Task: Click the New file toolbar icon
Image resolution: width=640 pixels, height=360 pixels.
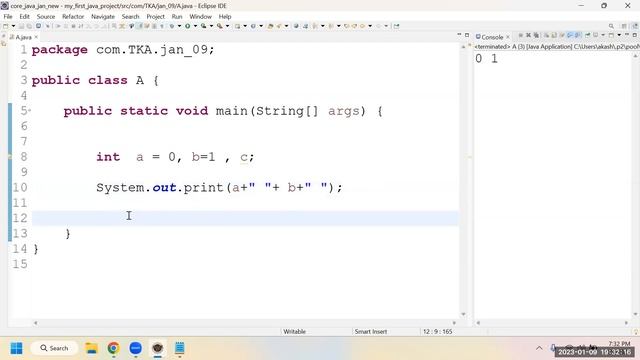Action: 6,26
